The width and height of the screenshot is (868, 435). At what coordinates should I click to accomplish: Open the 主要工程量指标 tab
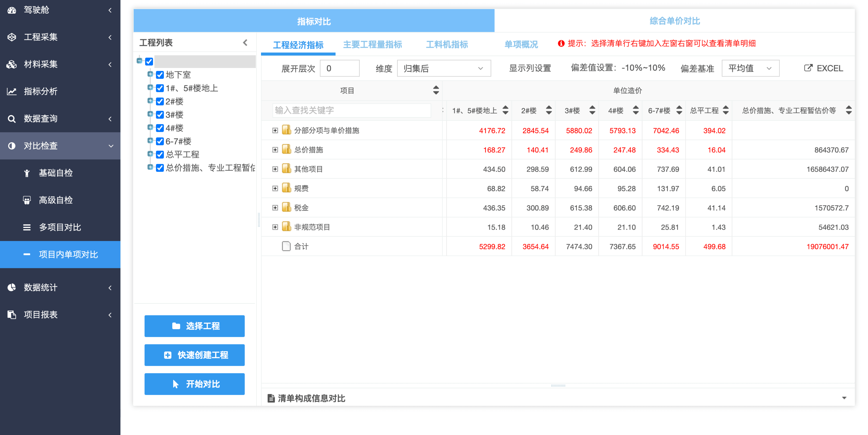[x=372, y=44]
